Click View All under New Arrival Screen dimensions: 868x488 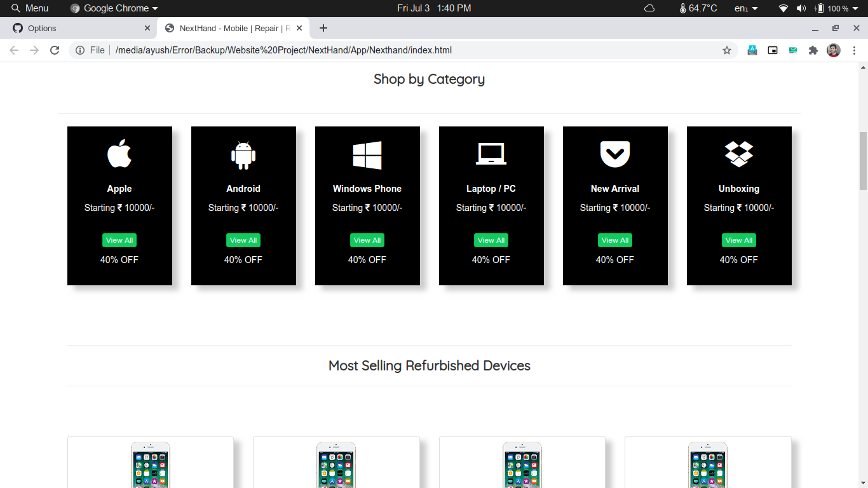614,240
